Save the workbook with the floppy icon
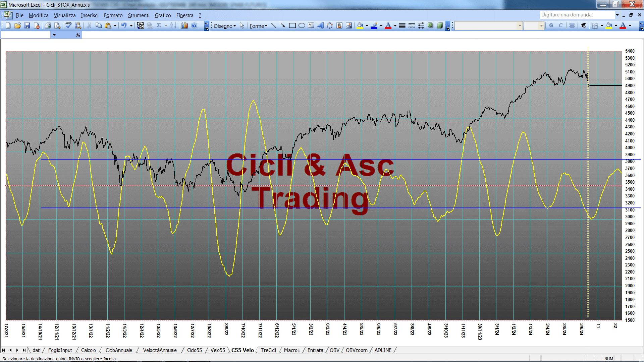Viewport: 644px width, 362px height. [27, 25]
